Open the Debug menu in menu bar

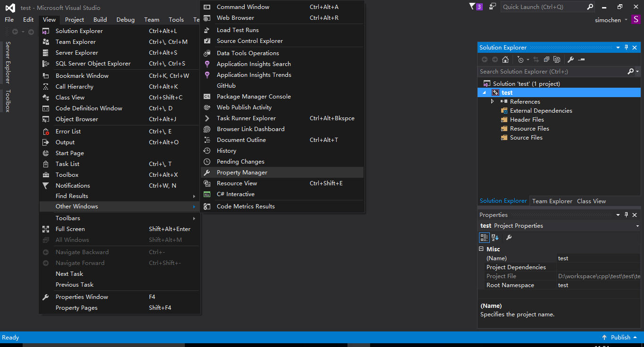(x=125, y=20)
